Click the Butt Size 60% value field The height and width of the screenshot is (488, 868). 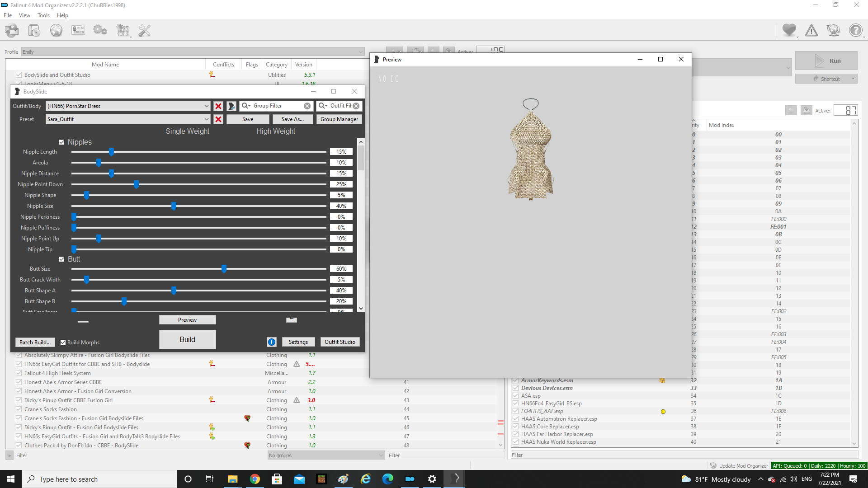[341, 269]
